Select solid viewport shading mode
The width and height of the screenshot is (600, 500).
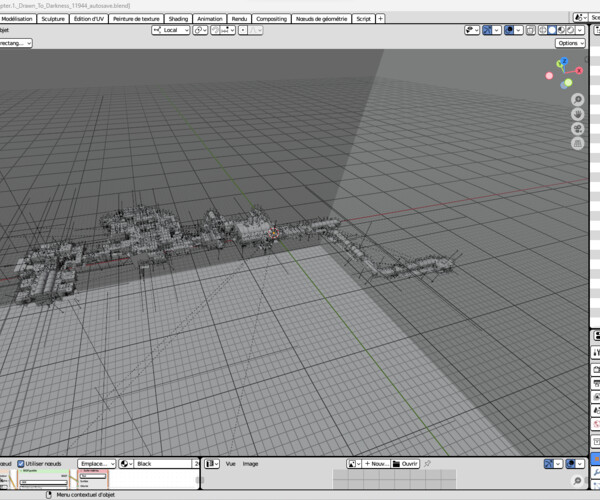click(552, 30)
